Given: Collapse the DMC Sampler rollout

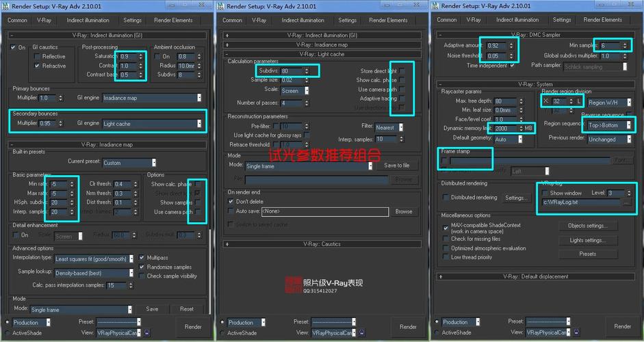Looking at the screenshot, I should 536,35.
